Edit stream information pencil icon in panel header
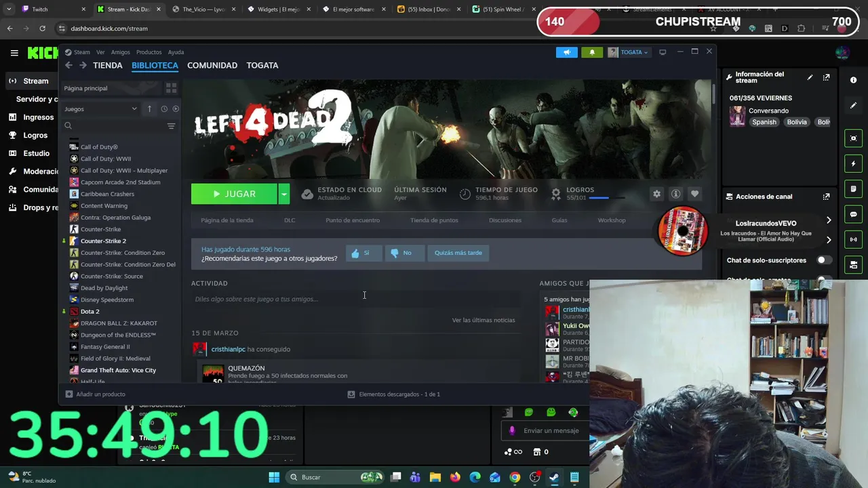The height and width of the screenshot is (488, 868). click(810, 78)
